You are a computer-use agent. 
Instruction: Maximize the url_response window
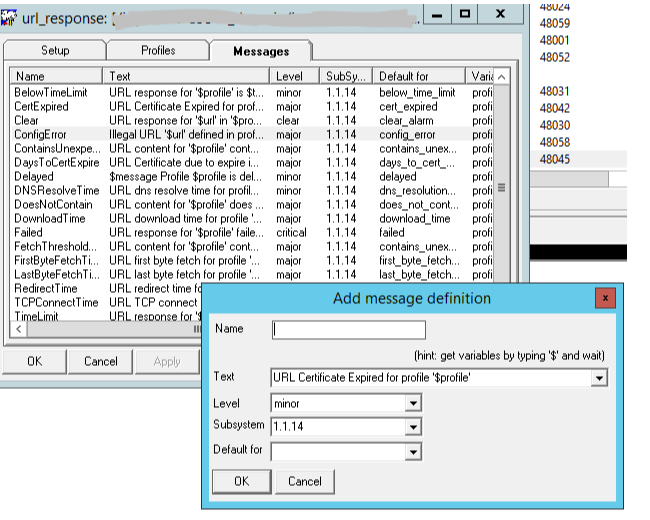click(x=465, y=14)
